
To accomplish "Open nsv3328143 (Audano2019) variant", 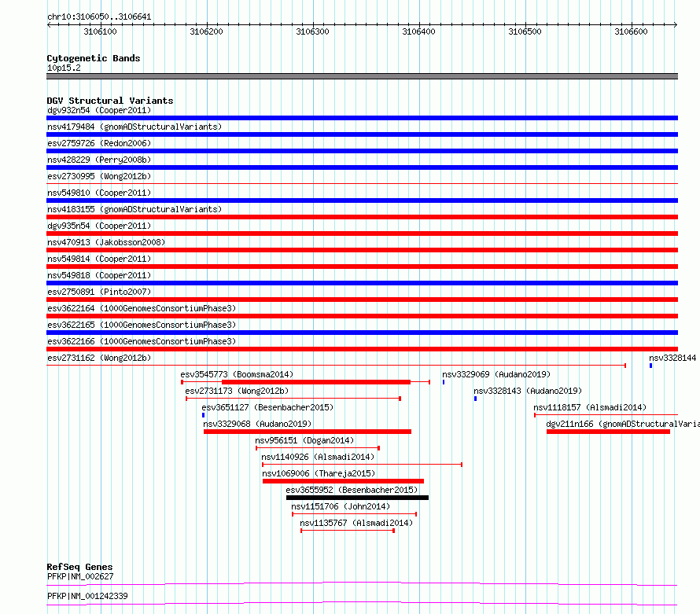I will click(x=528, y=391).
